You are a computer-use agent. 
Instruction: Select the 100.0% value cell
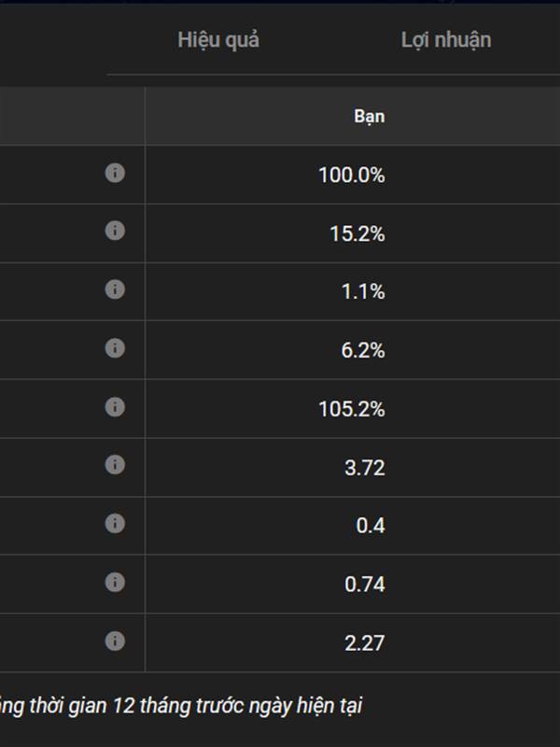pos(352,175)
